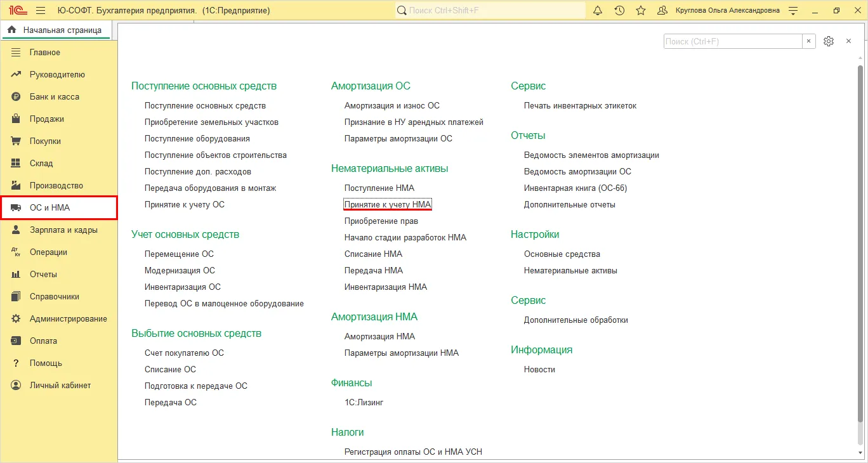Viewport: 868px width, 463px height.
Task: Open Инвентаризация ОС
Action: tap(183, 287)
